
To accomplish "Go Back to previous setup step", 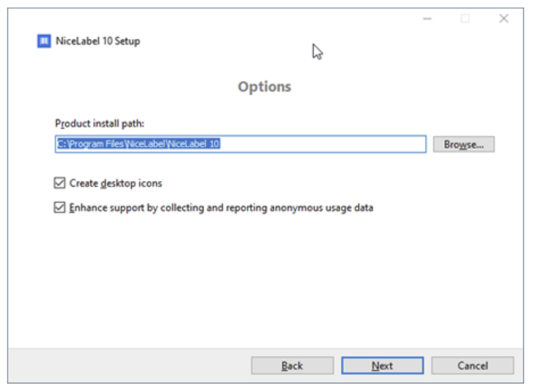I will [x=292, y=366].
